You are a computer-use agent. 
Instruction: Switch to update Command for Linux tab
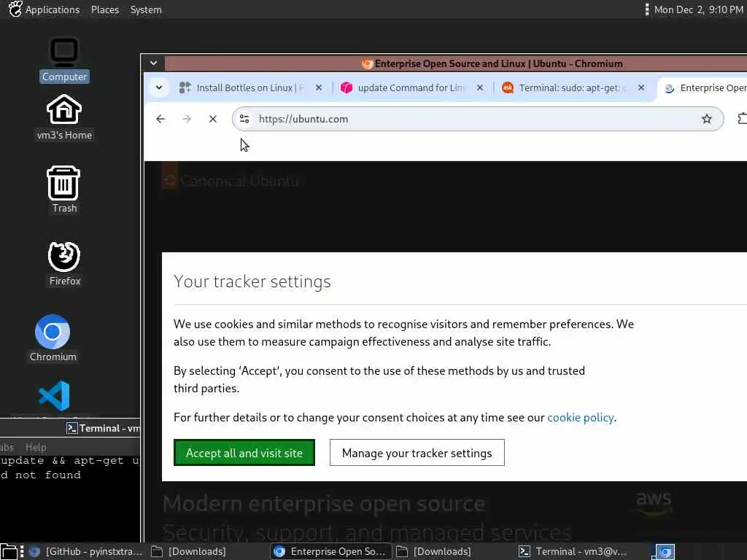[x=411, y=87]
